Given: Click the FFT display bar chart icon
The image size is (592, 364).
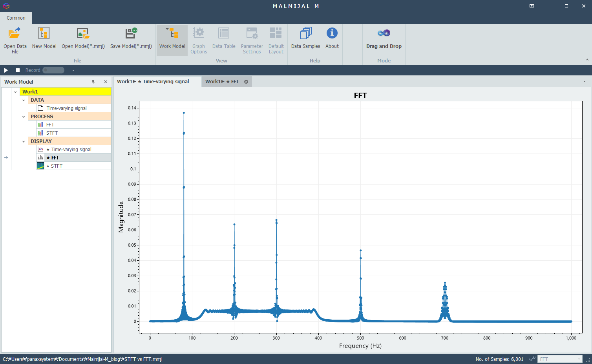Looking at the screenshot, I should (x=40, y=158).
